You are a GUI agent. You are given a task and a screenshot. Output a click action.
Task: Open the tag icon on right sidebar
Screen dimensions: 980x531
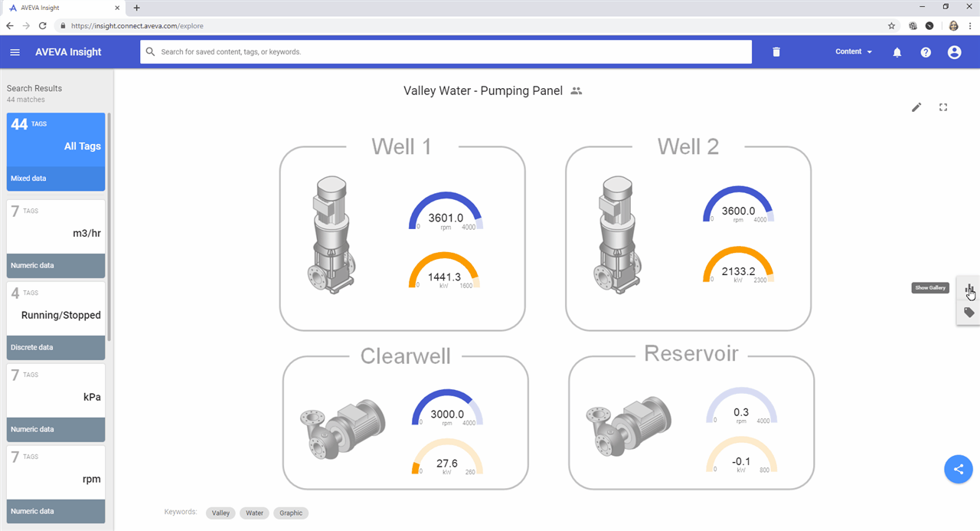coord(969,313)
